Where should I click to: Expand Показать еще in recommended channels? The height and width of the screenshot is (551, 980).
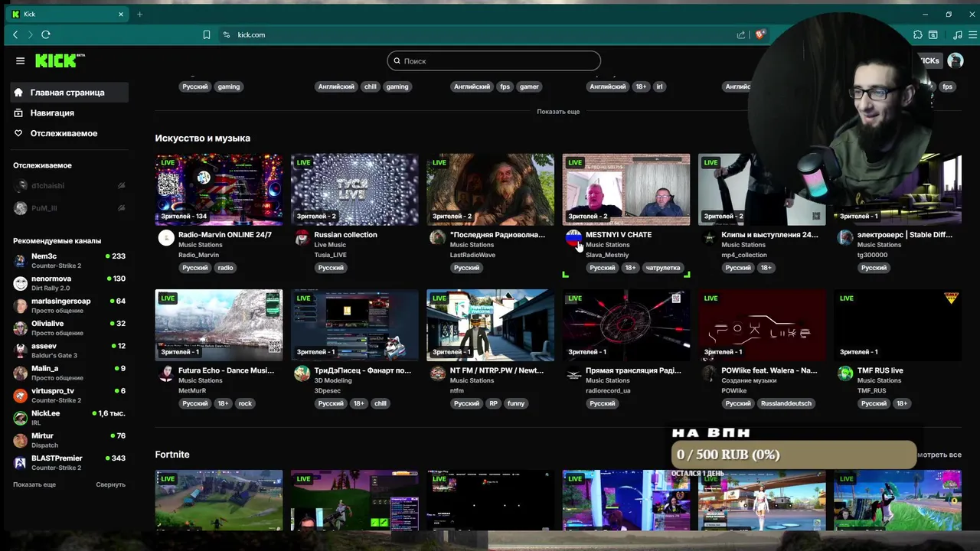[34, 484]
